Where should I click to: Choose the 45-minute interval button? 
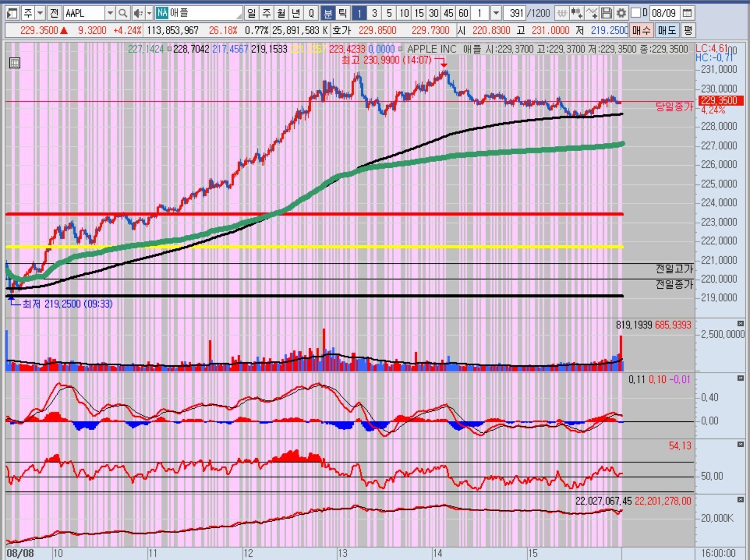tap(449, 13)
